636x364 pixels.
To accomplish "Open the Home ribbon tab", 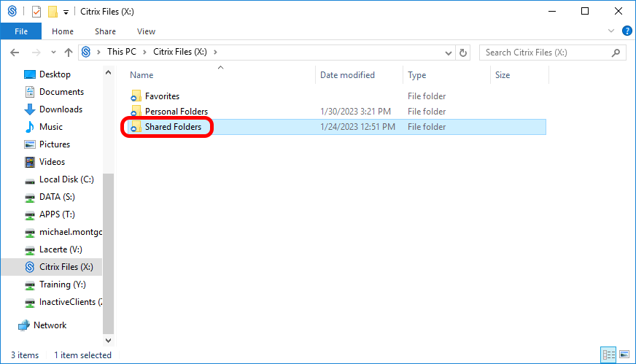I will coord(63,31).
